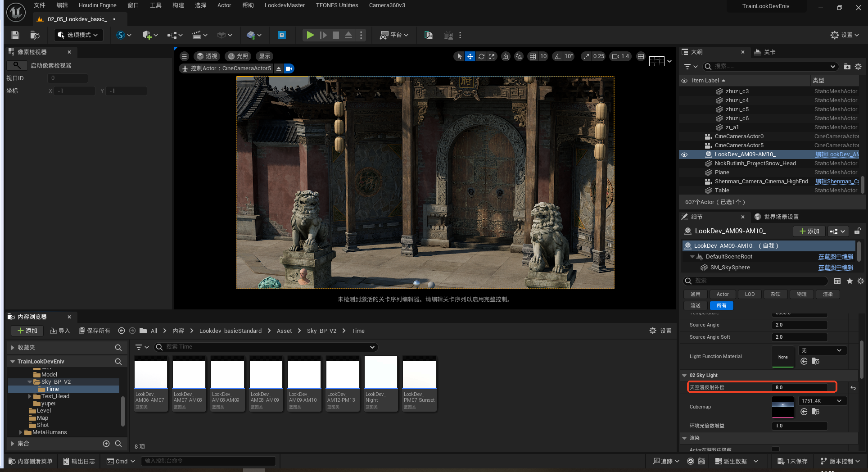This screenshot has width=868, height=472.
Task: Toggle the Actor在游戏中隐藏 checkbox
Action: [776, 449]
